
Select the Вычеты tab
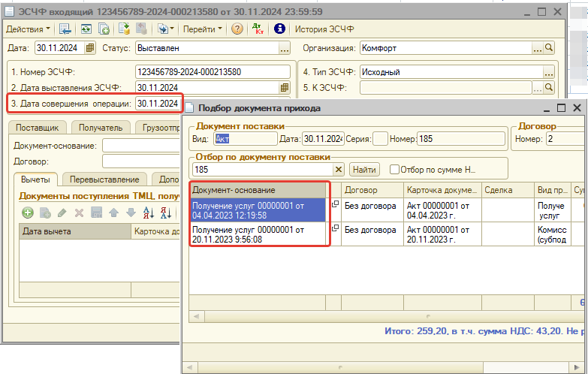pos(35,179)
